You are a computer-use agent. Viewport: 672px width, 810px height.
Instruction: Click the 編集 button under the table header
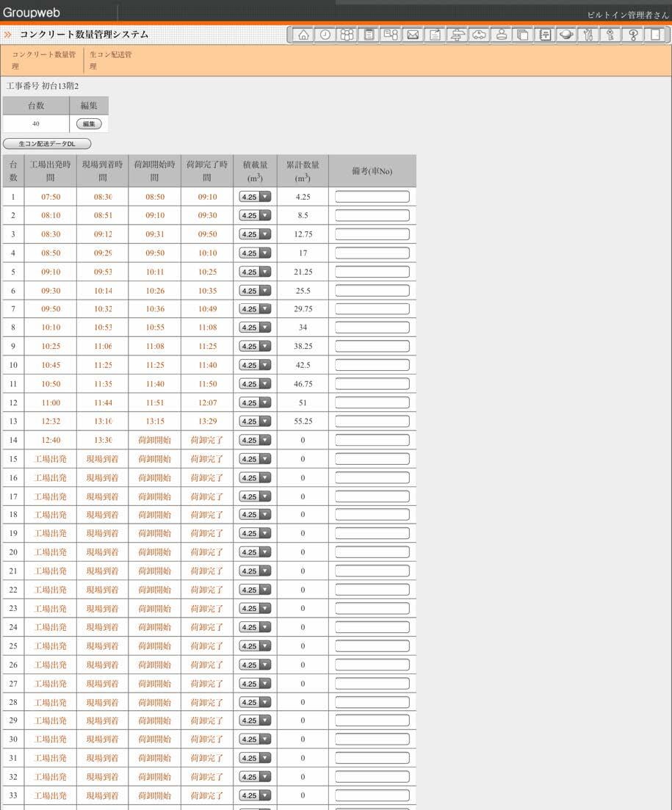pyautogui.click(x=89, y=124)
